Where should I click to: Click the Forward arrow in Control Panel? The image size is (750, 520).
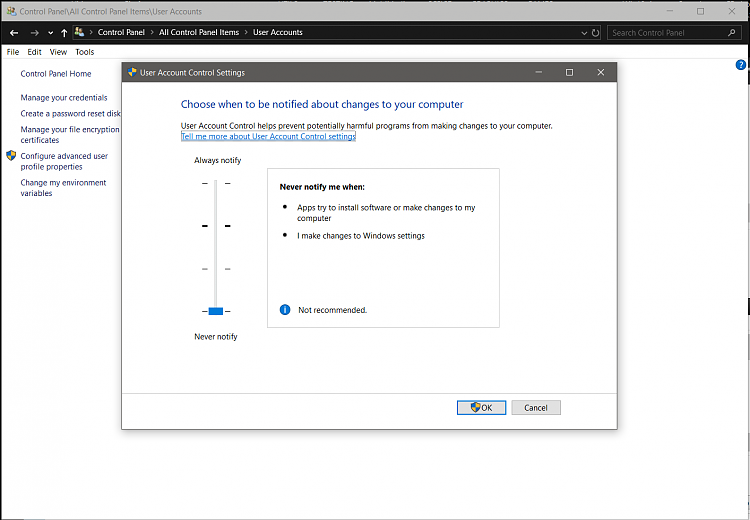tap(34, 33)
